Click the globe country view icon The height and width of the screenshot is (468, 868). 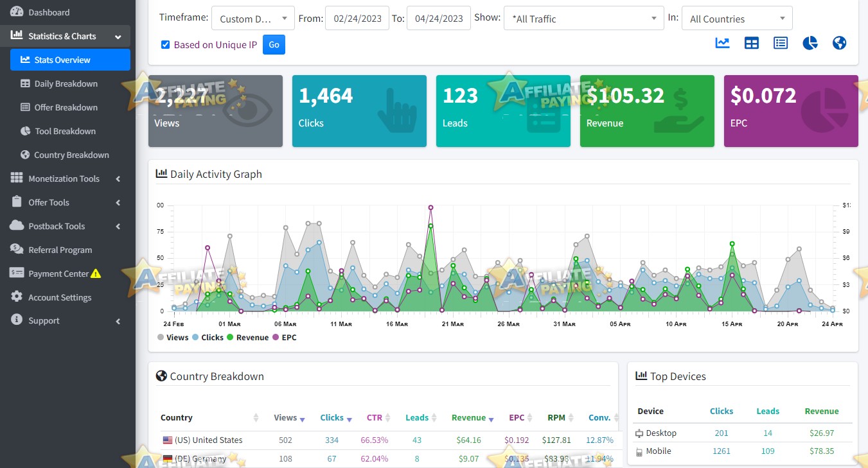click(839, 43)
